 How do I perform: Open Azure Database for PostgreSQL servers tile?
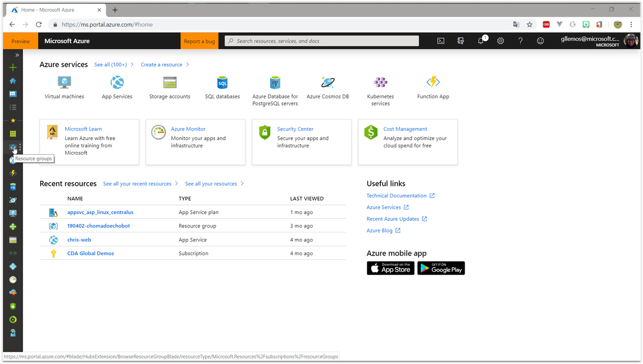(275, 91)
